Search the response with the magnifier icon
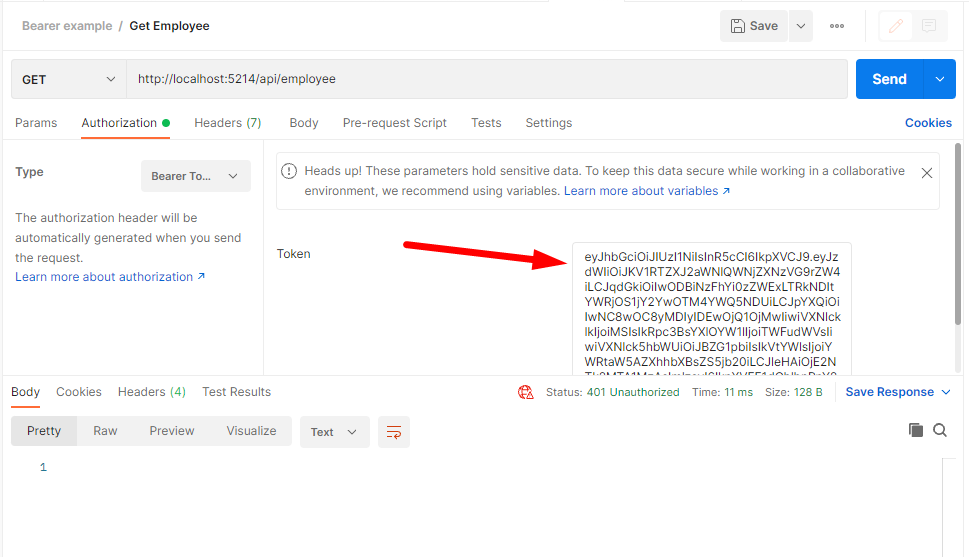 (940, 430)
